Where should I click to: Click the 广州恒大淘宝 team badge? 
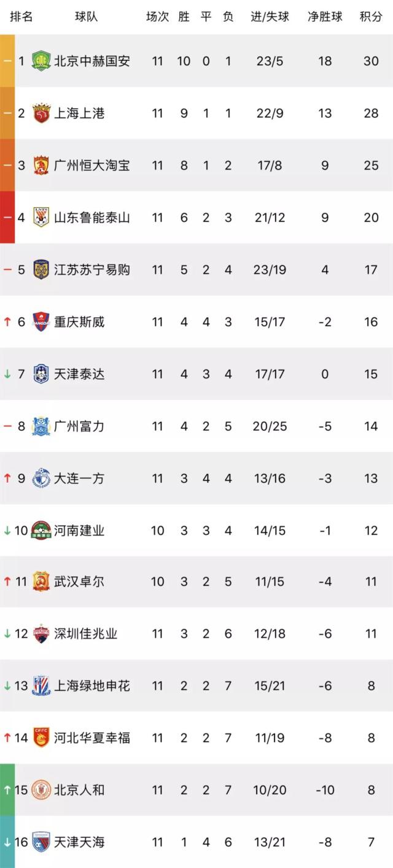point(41,165)
